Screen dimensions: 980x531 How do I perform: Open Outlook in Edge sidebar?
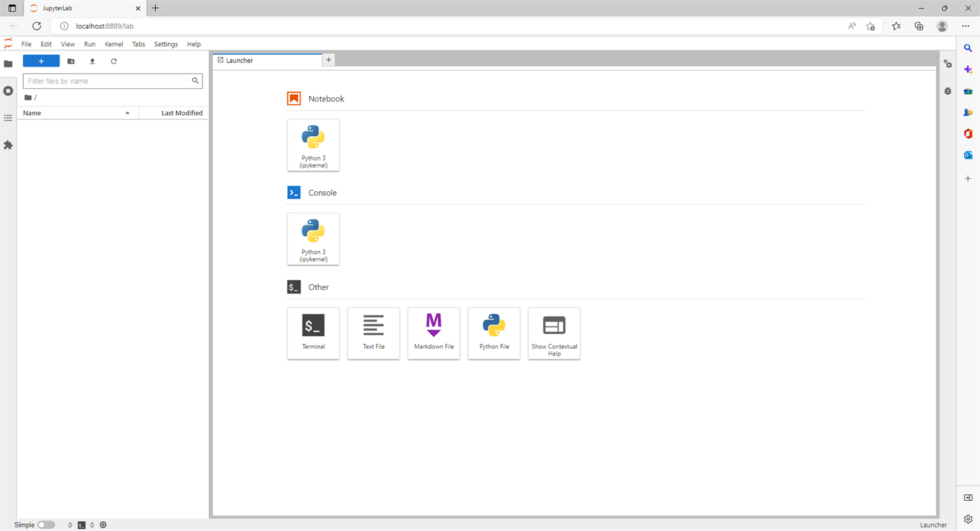(968, 155)
